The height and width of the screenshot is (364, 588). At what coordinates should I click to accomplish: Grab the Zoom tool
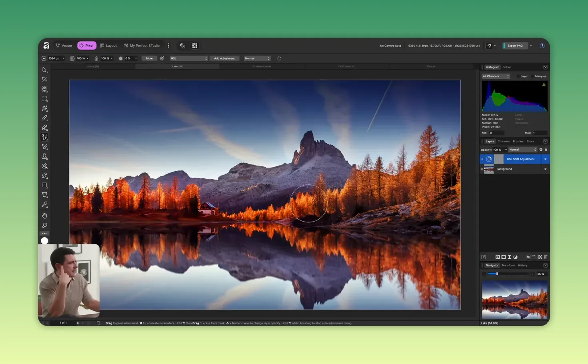tap(44, 225)
